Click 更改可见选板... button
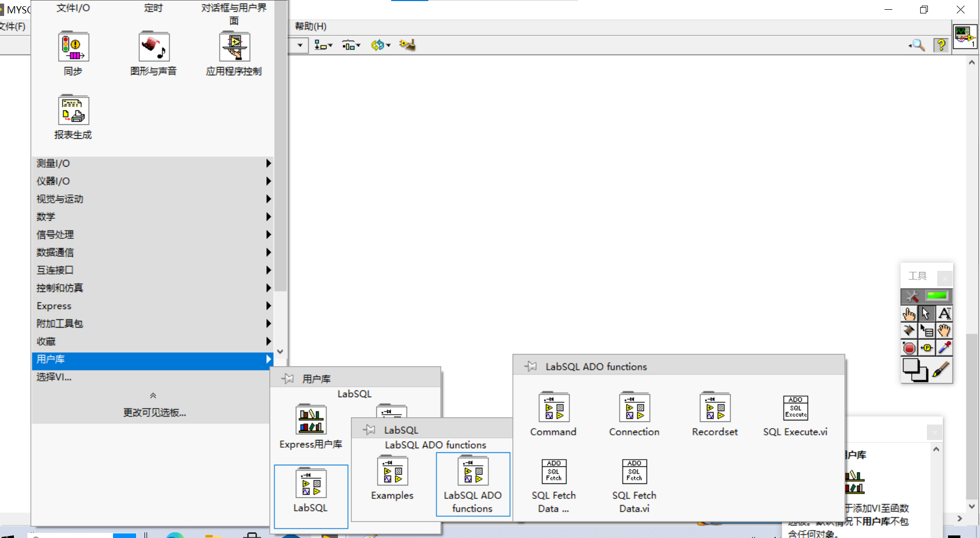980x538 pixels. (x=153, y=412)
